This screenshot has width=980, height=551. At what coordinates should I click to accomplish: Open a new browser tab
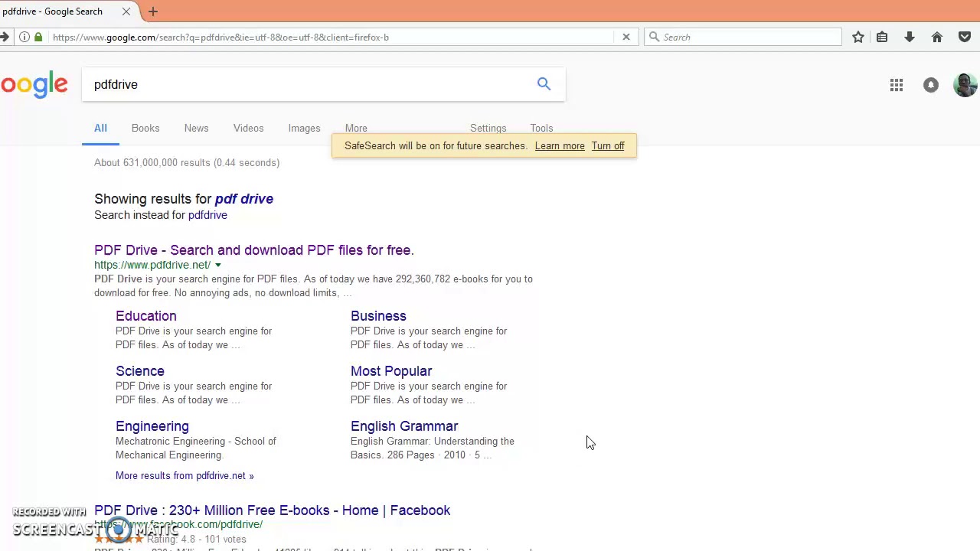(153, 11)
